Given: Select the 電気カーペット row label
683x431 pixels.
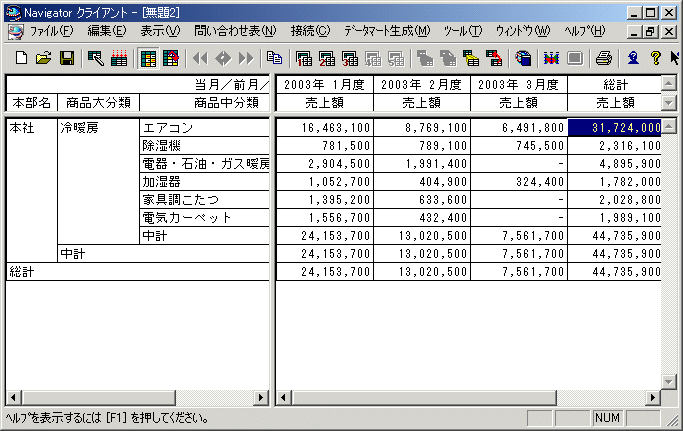Looking at the screenshot, I should coord(205,217).
